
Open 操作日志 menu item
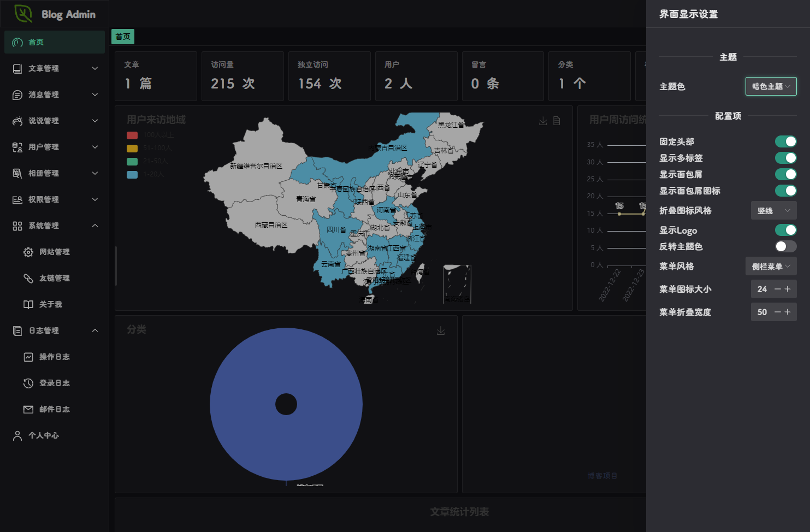(x=55, y=357)
